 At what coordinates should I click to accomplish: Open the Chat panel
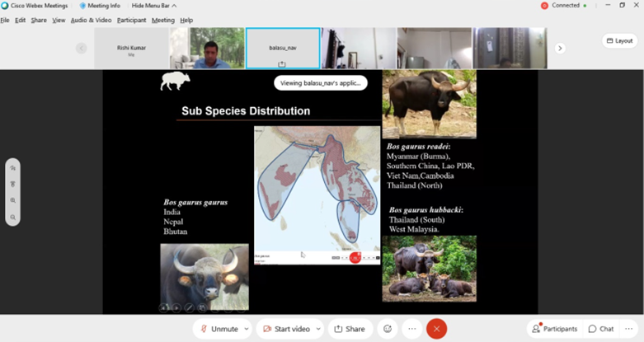click(x=601, y=329)
